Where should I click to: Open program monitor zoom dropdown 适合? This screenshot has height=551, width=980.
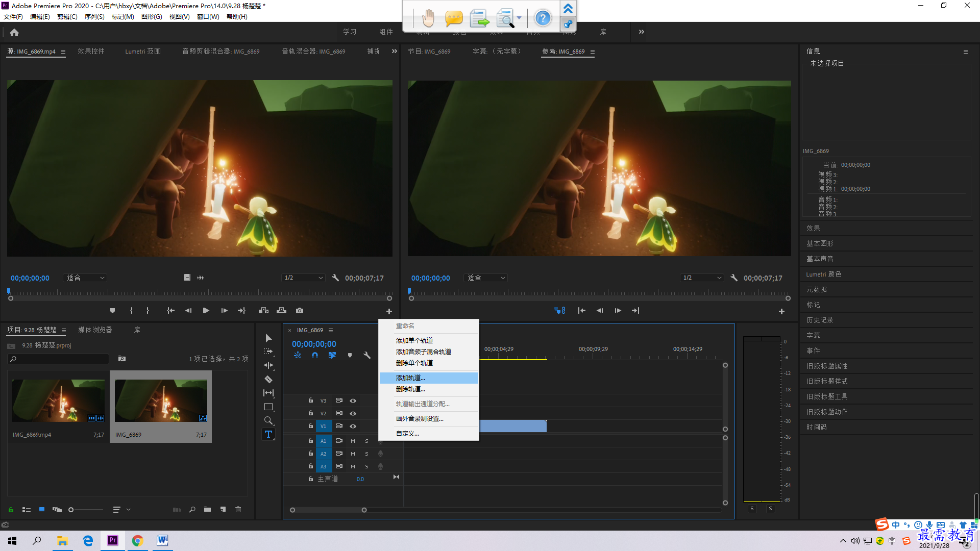click(x=486, y=278)
